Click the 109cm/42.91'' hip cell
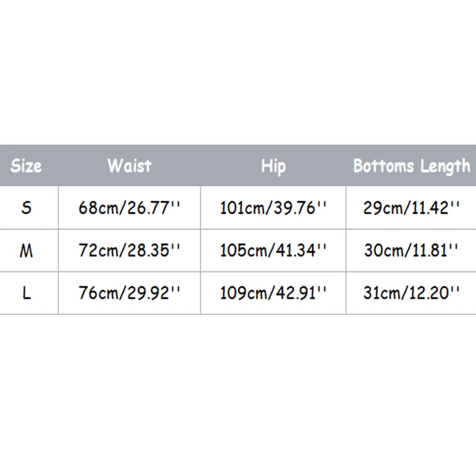 [273, 293]
